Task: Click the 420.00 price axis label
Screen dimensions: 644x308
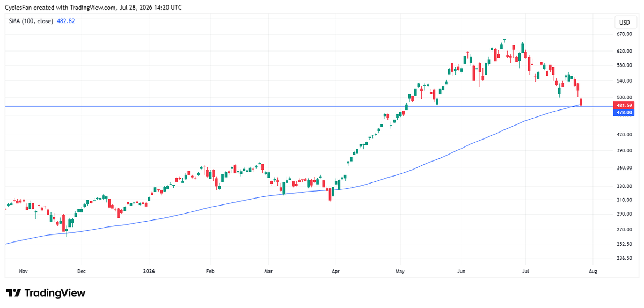Action: (x=624, y=135)
